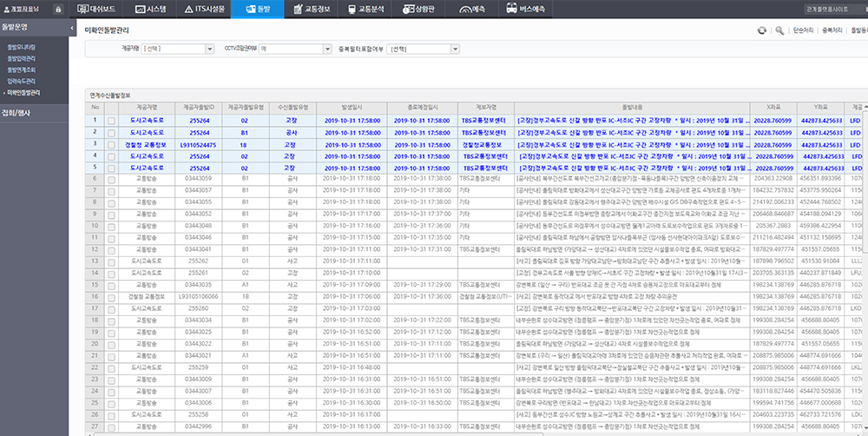Click the magnifier search icon
Screen dimensions: 868x436
779,30
